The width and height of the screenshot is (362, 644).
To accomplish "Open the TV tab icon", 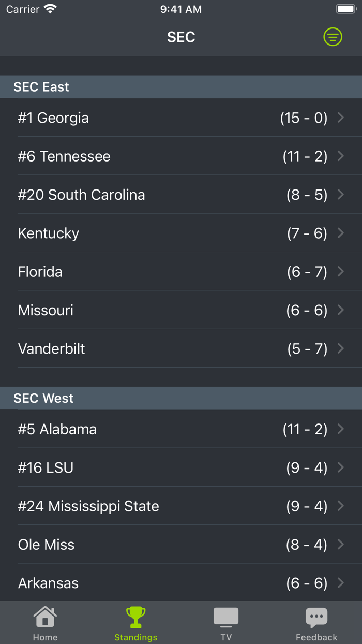I will click(x=226, y=616).
